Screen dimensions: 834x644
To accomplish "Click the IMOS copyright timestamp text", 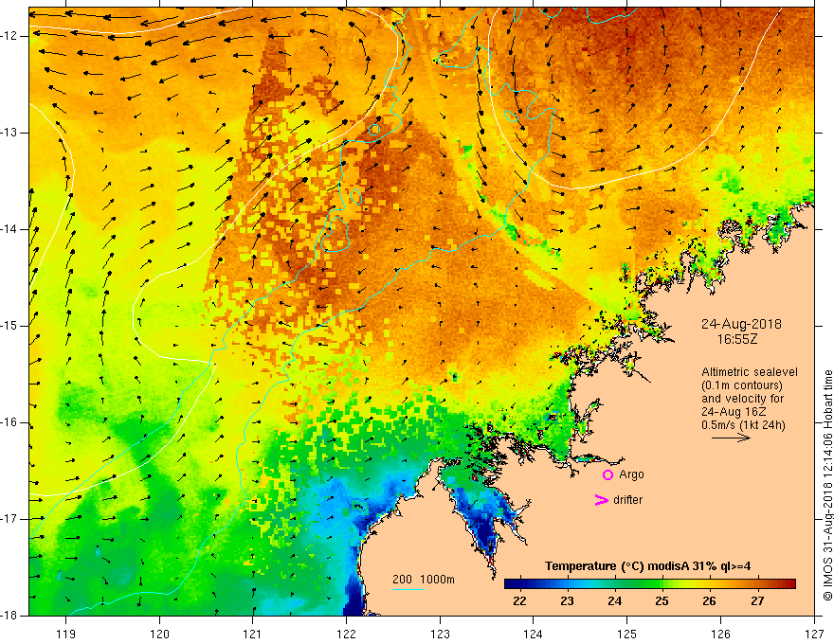I will click(x=827, y=486).
